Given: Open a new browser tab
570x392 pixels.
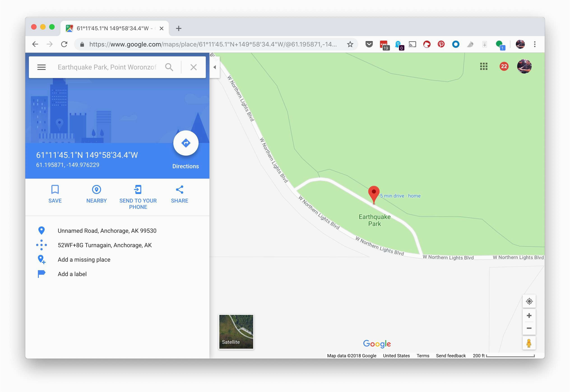Looking at the screenshot, I should (179, 28).
